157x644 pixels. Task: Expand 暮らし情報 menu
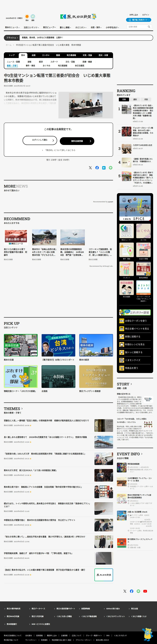(65, 27)
